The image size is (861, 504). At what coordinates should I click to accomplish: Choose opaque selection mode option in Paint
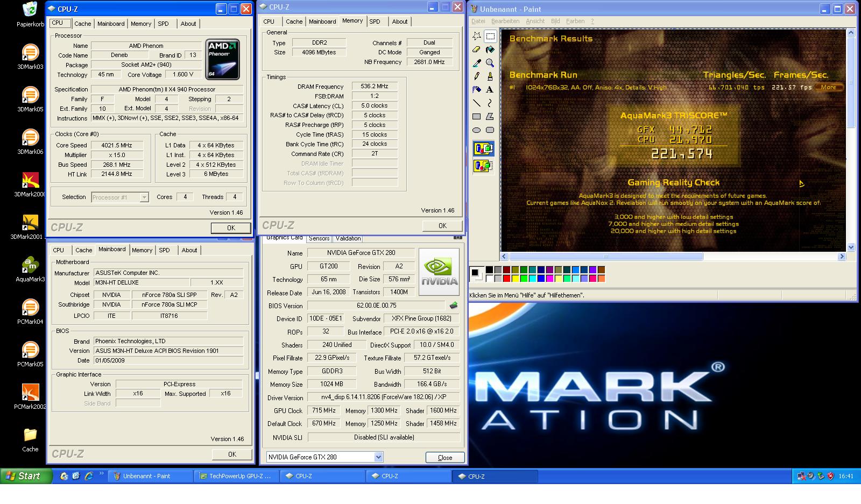[483, 148]
